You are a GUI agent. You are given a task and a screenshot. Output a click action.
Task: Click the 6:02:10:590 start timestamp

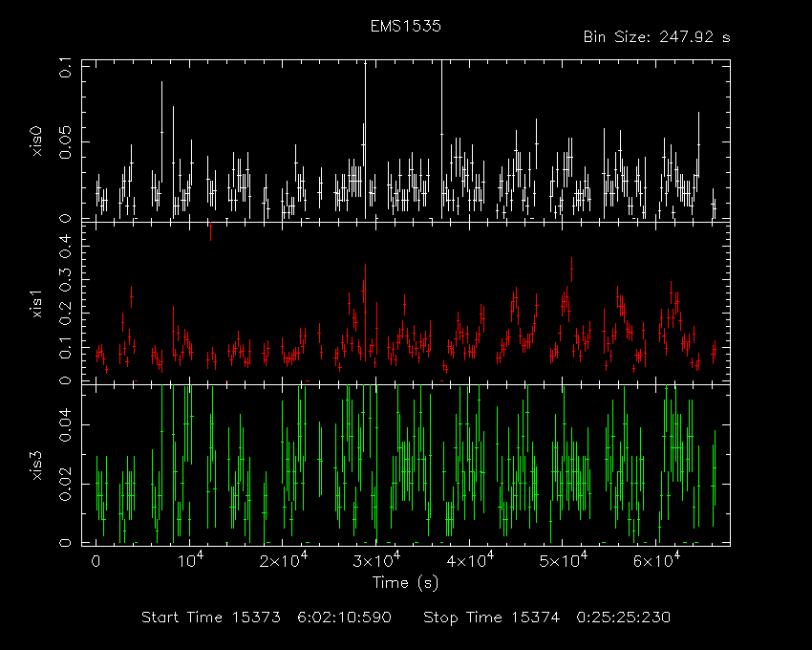(344, 617)
